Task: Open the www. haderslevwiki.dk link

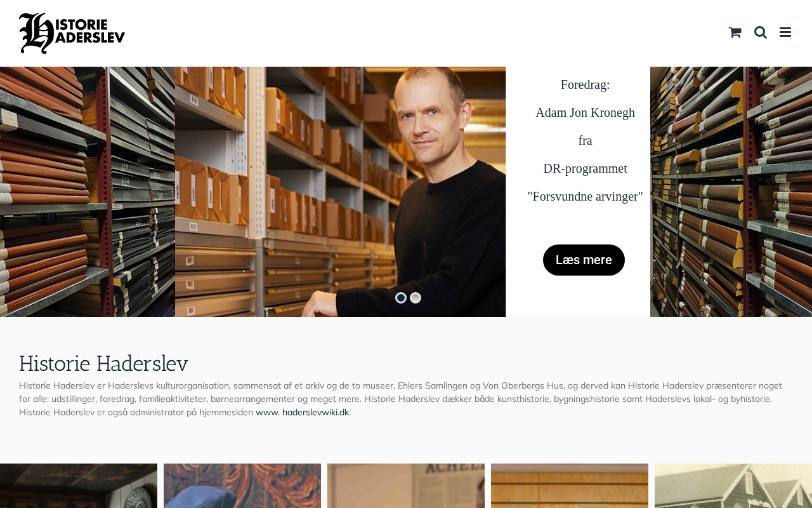Action: coord(302,412)
